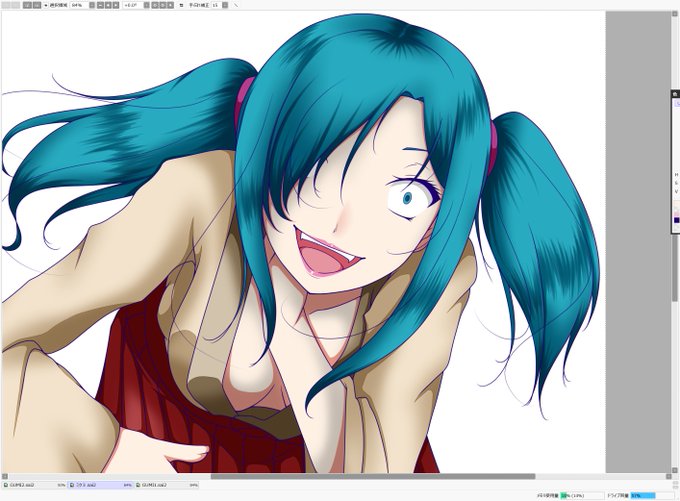Click the deselect button left of 選択領域
The width and height of the screenshot is (680, 501).
26,5
